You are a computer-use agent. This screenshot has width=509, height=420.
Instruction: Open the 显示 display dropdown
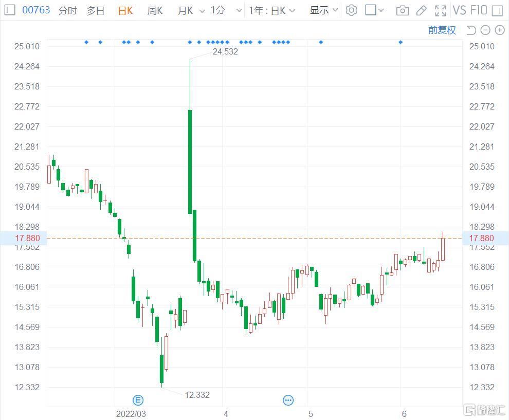[x=324, y=10]
